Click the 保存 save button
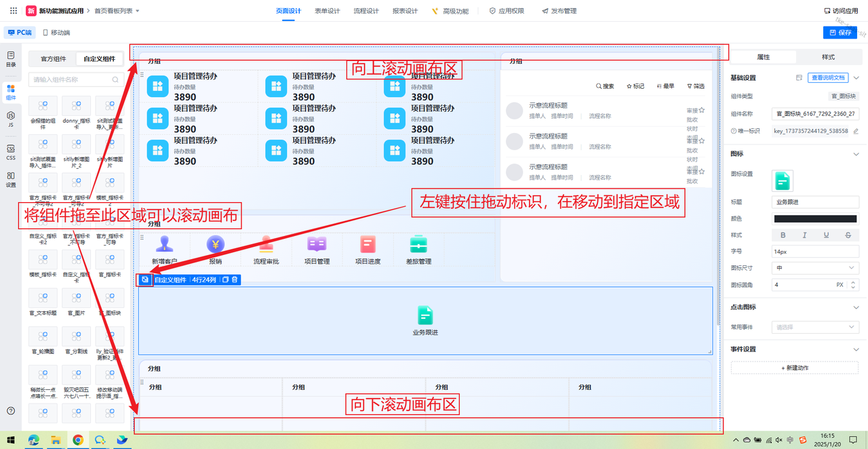The height and width of the screenshot is (449, 868). (840, 32)
